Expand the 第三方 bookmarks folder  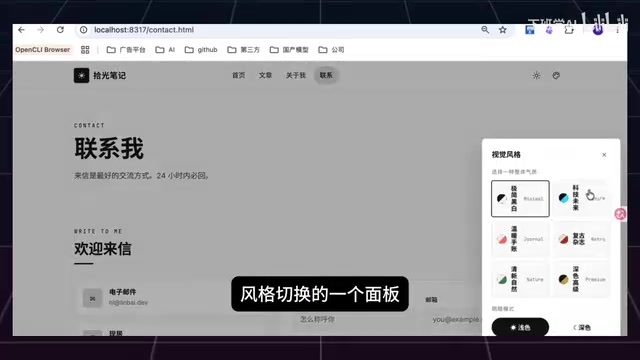244,50
